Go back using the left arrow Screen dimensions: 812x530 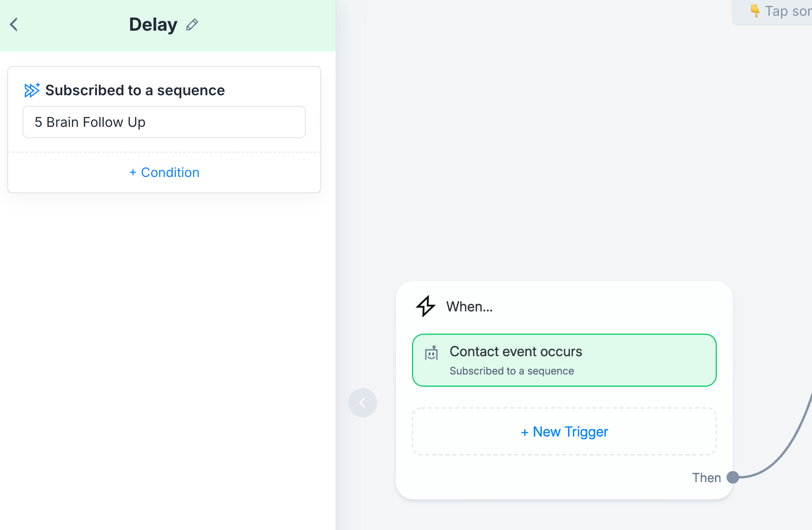14,24
